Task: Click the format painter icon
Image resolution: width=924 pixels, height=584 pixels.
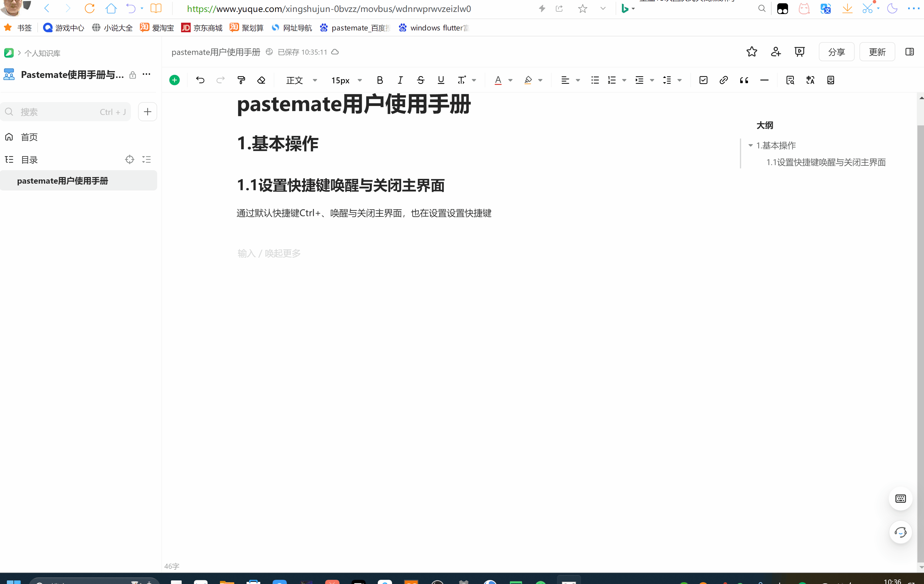Action: pyautogui.click(x=241, y=80)
